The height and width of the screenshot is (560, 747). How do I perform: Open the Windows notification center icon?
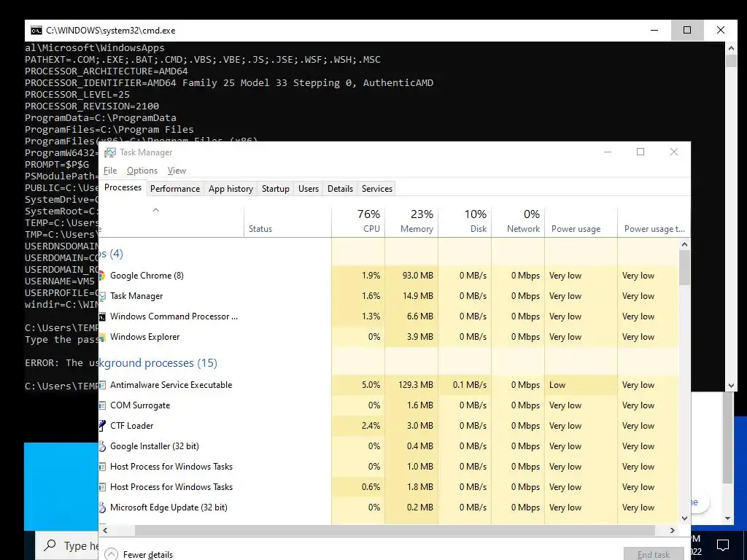[x=723, y=545]
